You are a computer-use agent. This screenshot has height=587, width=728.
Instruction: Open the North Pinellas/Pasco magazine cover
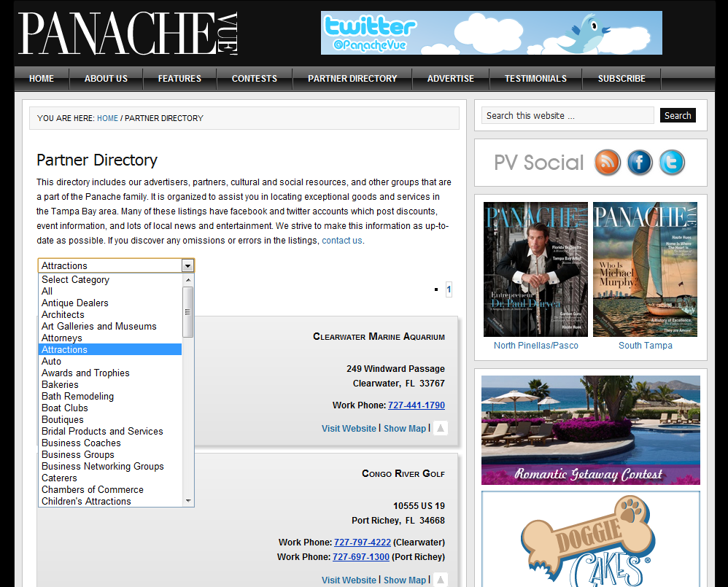coord(535,269)
